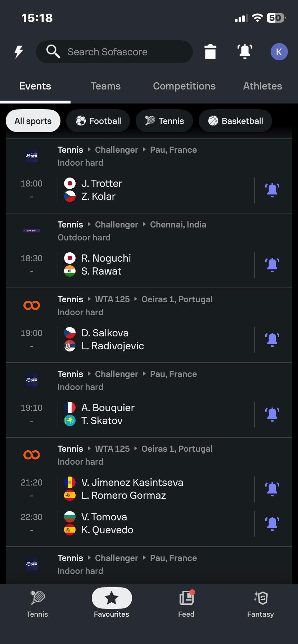
Task: Toggle notification bell for Tomova vs Quevedo
Action: point(272,524)
